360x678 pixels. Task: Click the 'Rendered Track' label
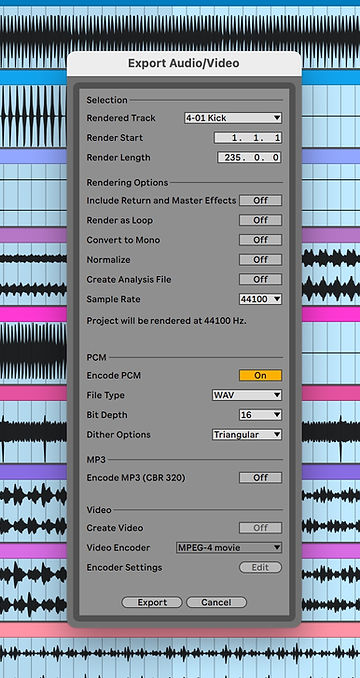[x=121, y=118]
